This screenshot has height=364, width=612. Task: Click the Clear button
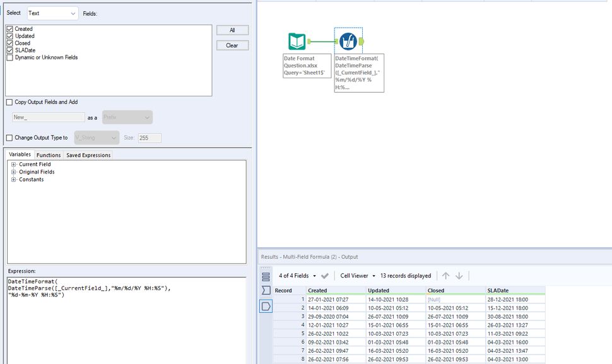232,45
